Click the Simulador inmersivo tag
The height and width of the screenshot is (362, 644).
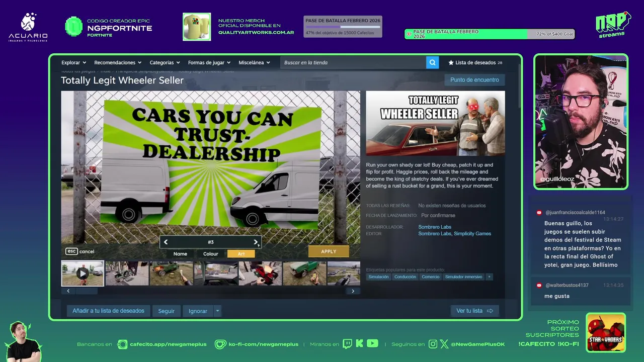(463, 277)
